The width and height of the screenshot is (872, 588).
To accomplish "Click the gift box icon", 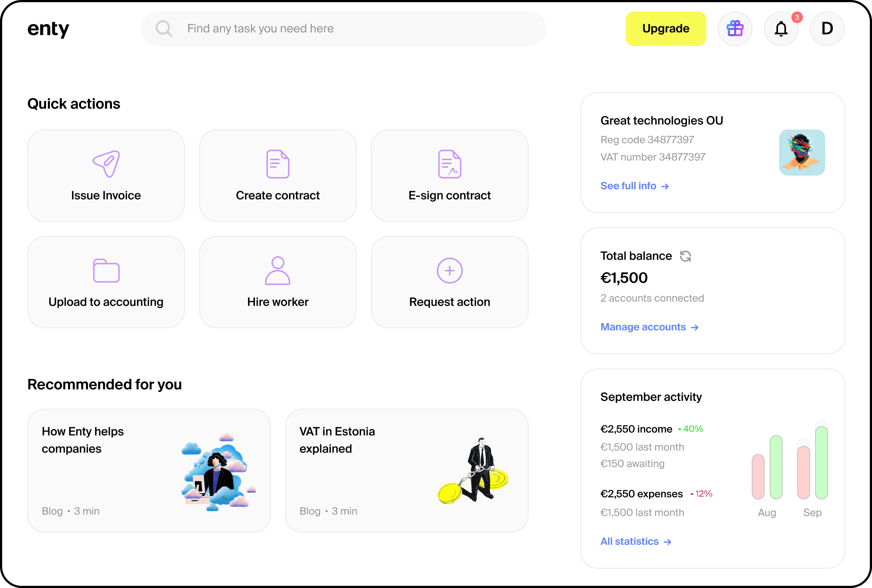I will (735, 28).
